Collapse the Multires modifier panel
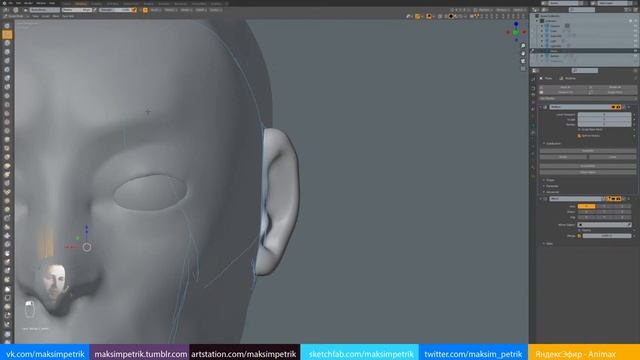 (x=540, y=107)
